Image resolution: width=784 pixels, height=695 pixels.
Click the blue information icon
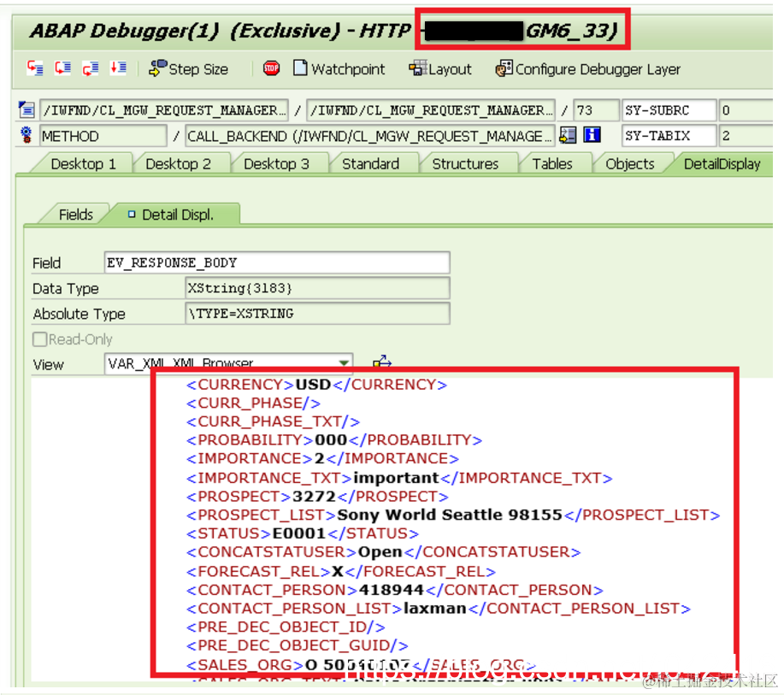(x=592, y=135)
